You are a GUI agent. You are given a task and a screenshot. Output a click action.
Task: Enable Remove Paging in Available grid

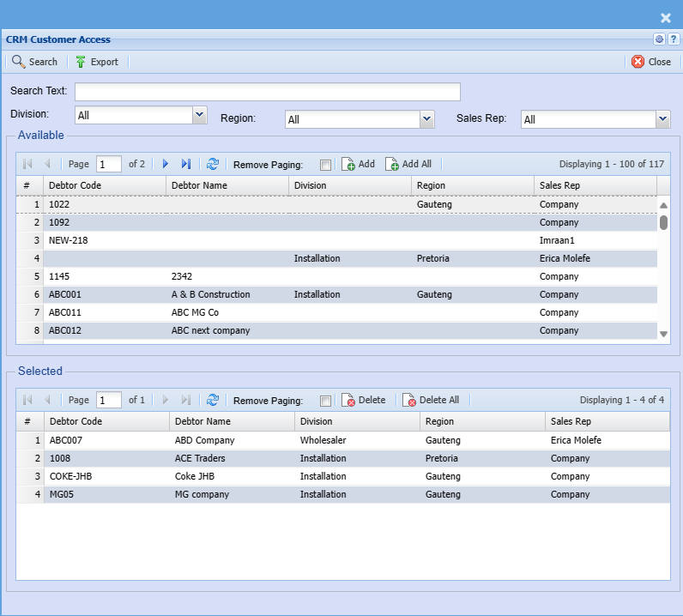coord(325,165)
